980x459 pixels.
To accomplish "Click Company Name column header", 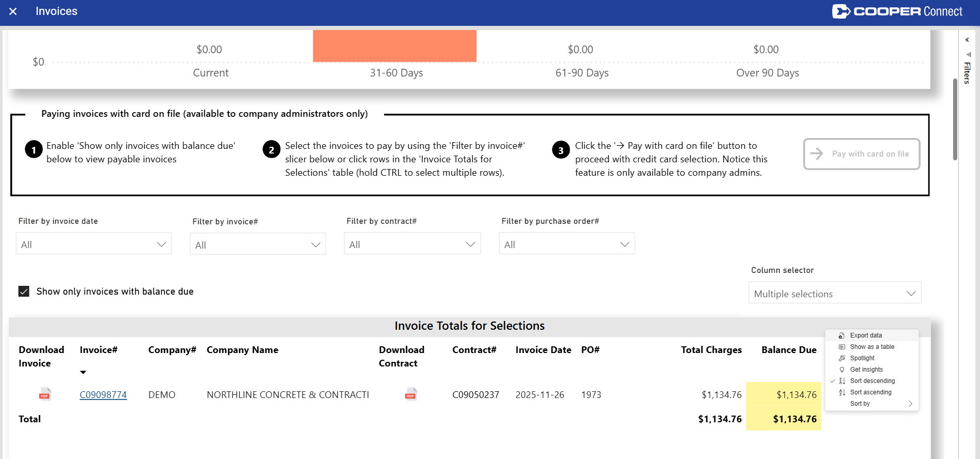I will [242, 350].
